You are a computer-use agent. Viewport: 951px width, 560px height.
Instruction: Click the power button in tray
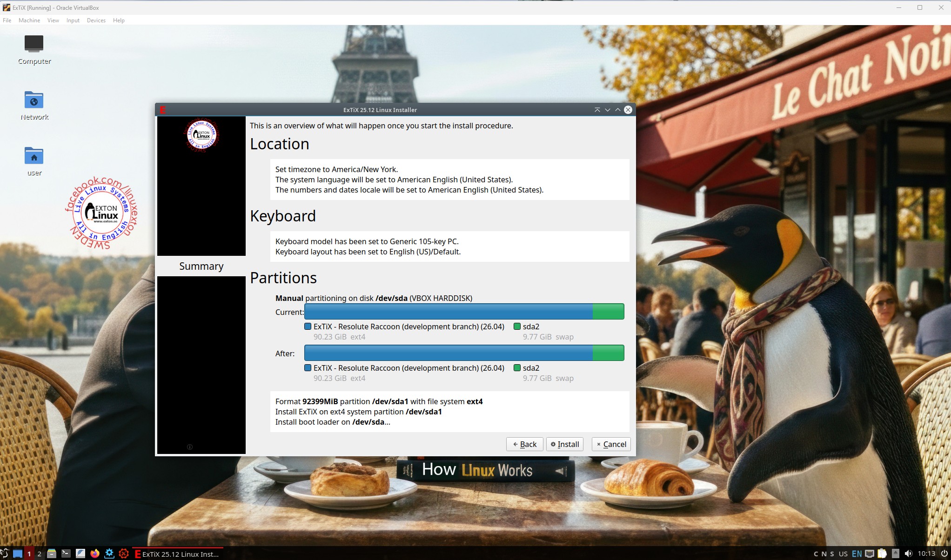click(944, 553)
